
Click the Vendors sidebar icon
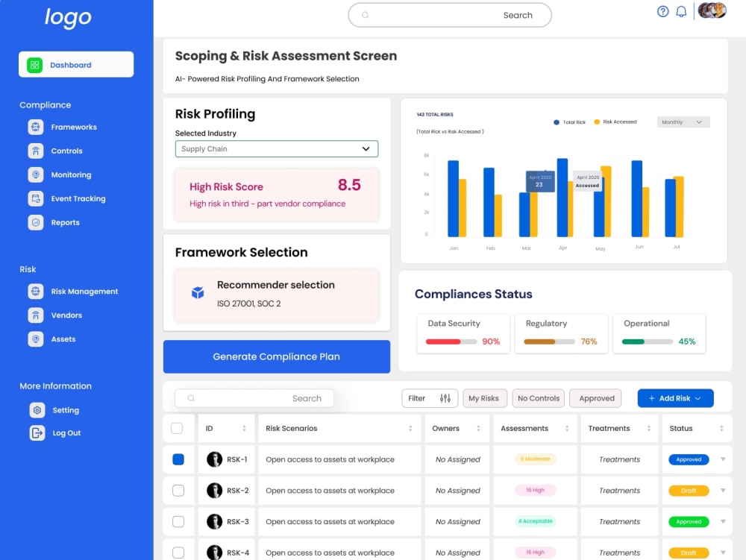click(35, 315)
